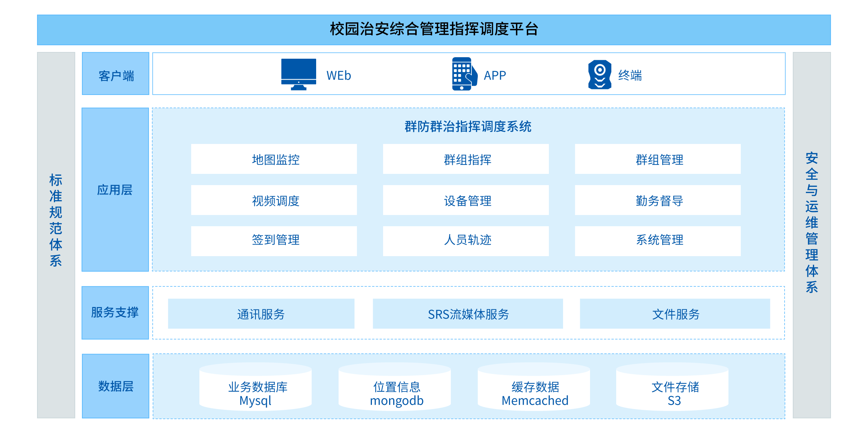Image resolution: width=868 pixels, height=433 pixels.
Task: Open the 签到管理 module
Action: pyautogui.click(x=274, y=241)
